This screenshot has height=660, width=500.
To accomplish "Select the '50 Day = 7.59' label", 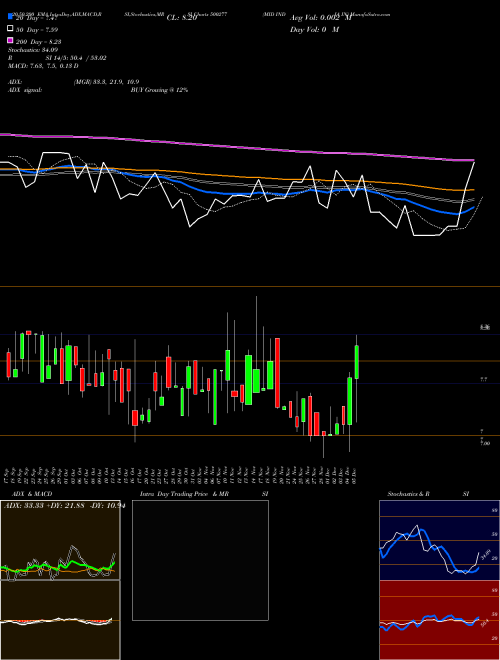I will point(37,30).
